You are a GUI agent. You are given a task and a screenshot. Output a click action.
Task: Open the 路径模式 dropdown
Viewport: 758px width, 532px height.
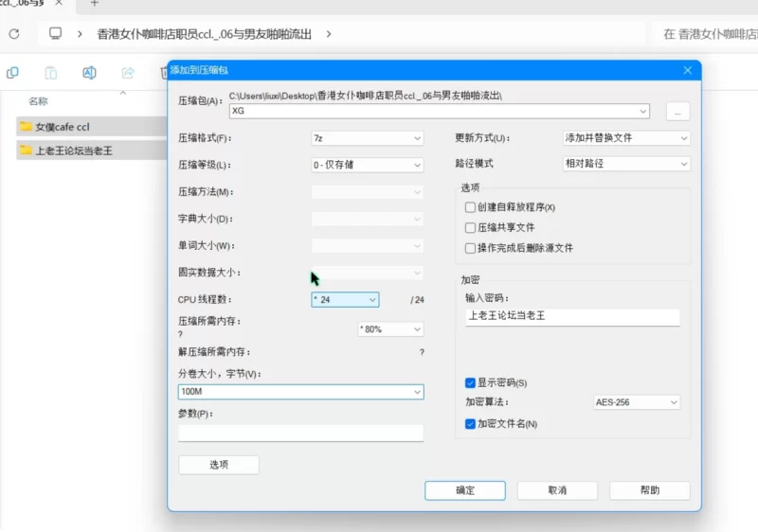tap(626, 164)
